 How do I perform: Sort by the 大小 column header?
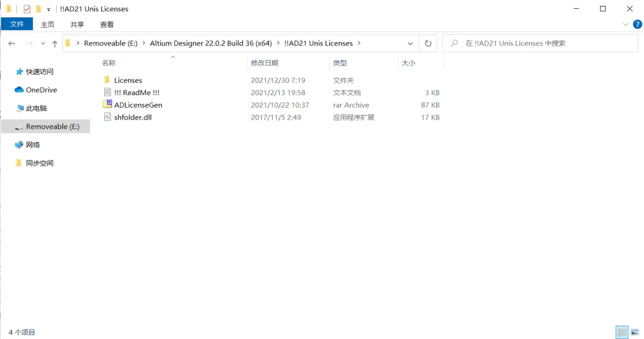click(408, 63)
